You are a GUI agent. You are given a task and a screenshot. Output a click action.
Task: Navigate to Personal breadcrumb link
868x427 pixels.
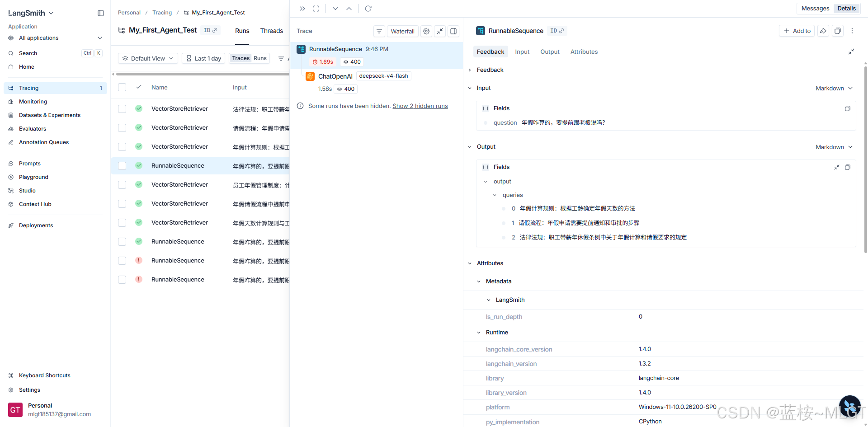click(129, 13)
